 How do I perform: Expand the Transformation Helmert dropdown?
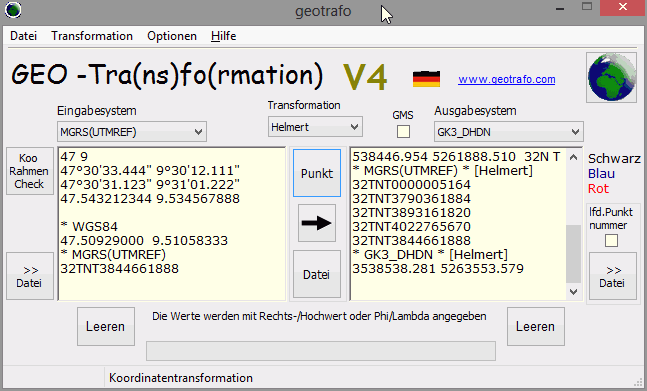point(315,127)
